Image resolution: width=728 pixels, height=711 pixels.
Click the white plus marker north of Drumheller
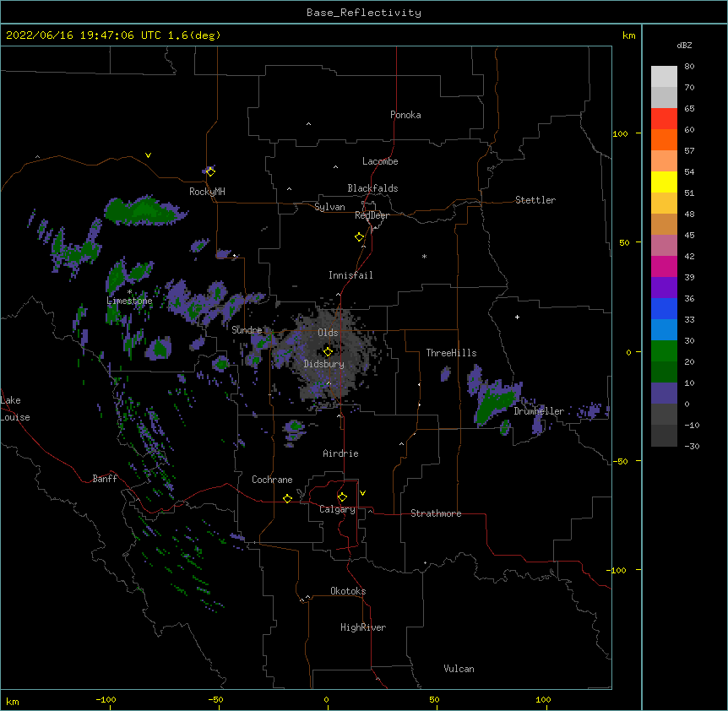click(x=517, y=317)
